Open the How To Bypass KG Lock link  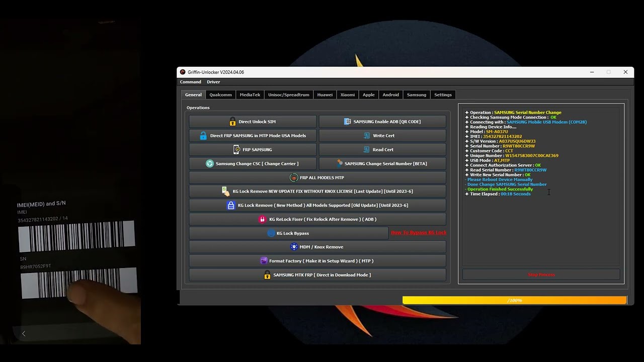coord(419,233)
